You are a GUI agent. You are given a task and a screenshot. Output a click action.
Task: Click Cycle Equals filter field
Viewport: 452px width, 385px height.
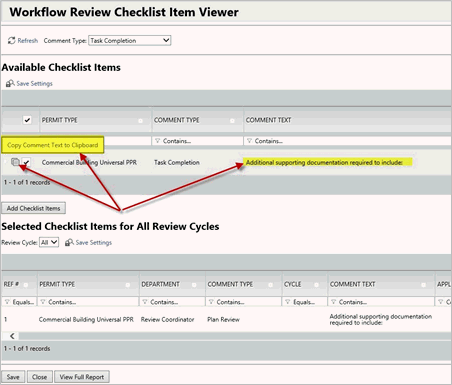pyautogui.click(x=305, y=302)
